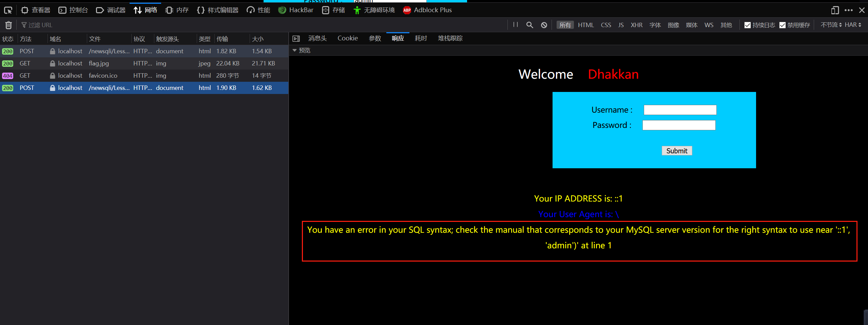Activate the element picker icon
The height and width of the screenshot is (325, 868).
point(8,10)
